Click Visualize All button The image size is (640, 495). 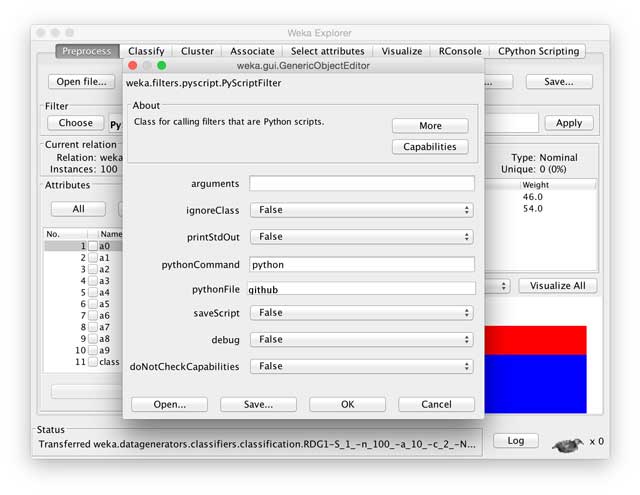[558, 286]
